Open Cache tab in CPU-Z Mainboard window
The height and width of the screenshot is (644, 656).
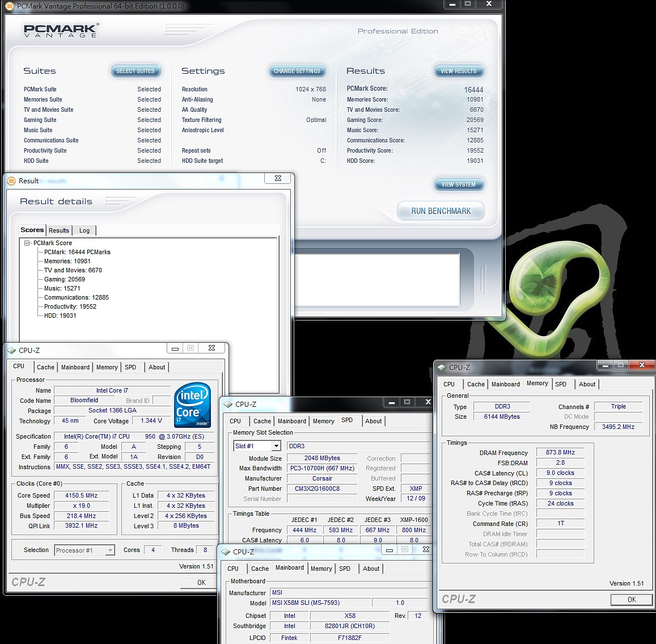coord(260,569)
